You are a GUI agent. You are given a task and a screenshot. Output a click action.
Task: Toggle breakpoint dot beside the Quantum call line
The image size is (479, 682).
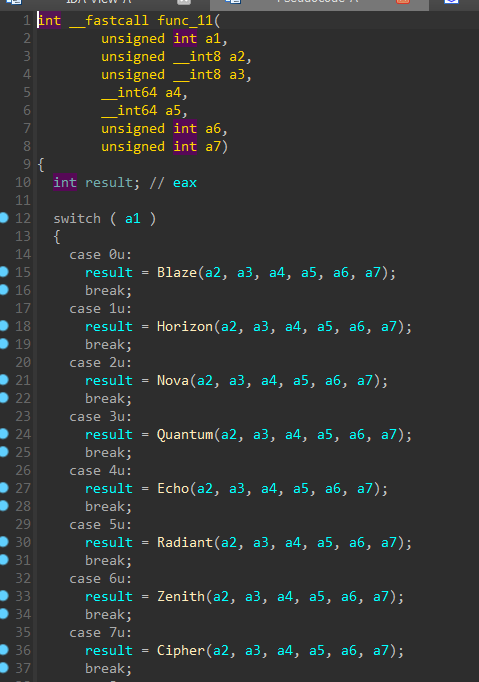(4, 434)
